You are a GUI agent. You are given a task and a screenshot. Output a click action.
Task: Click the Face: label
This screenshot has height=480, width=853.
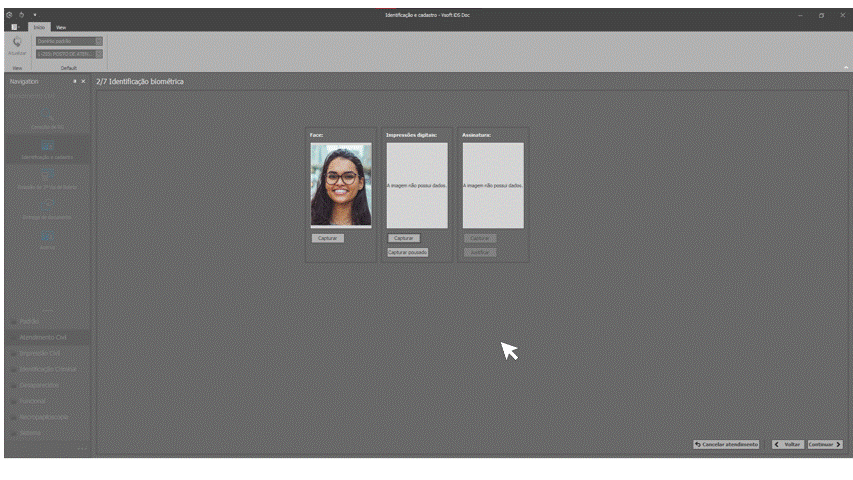(x=316, y=135)
